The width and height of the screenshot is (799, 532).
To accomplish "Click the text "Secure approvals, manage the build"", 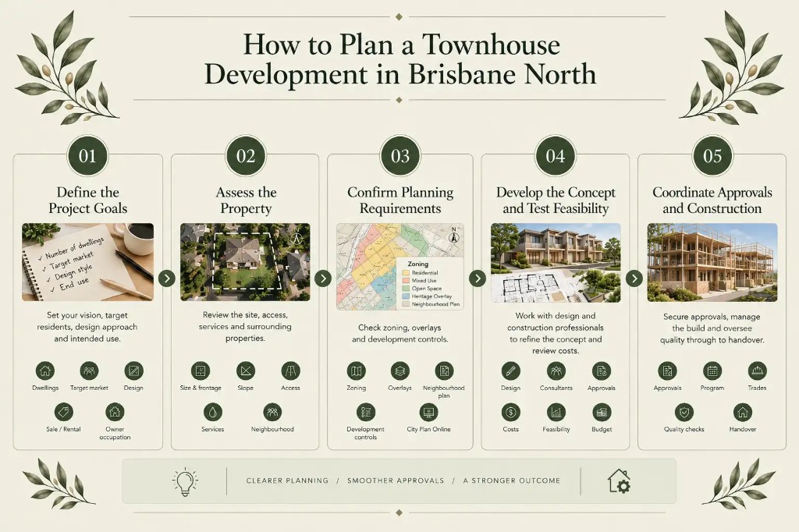I will [x=712, y=328].
